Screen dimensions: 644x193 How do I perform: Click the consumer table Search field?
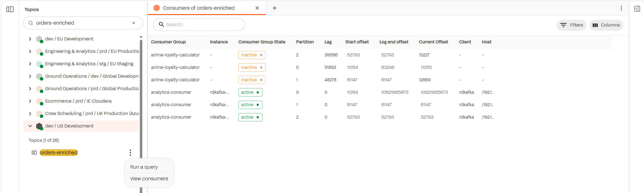[202, 25]
